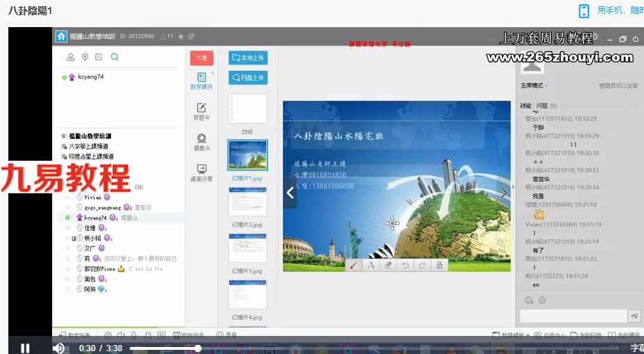
Task: Open the member list person icon
Action: coord(71,57)
